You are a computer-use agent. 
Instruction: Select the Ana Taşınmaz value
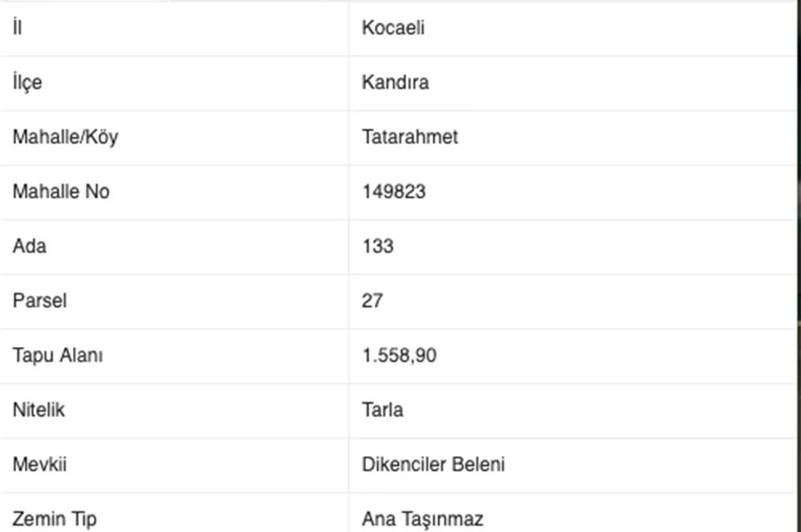423,519
